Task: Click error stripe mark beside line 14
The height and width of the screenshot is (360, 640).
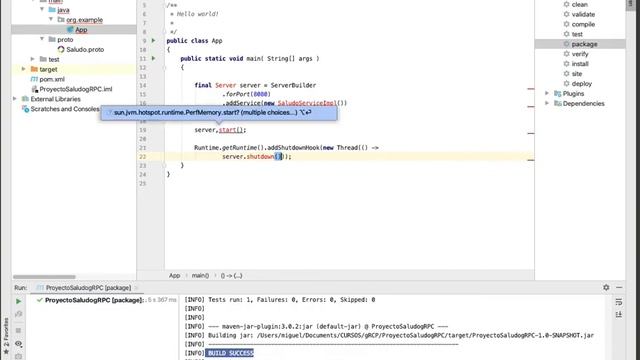Action: 531,89
